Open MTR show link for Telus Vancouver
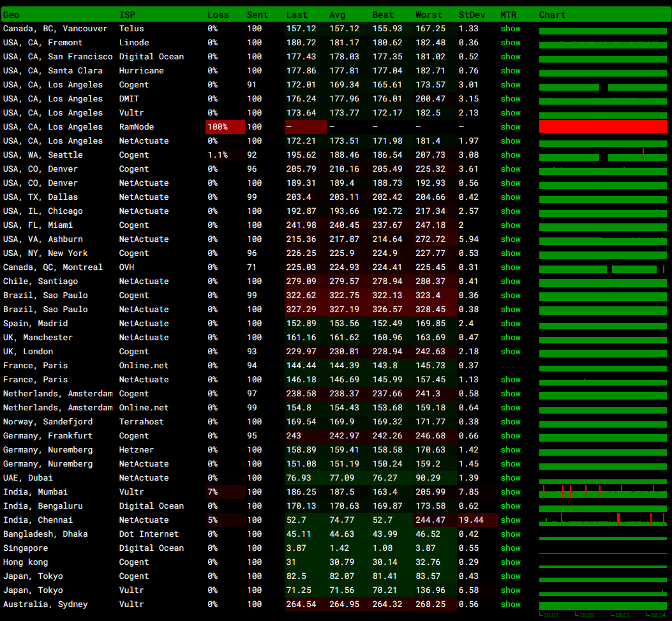Viewport: 672px width, 621px height. click(511, 29)
